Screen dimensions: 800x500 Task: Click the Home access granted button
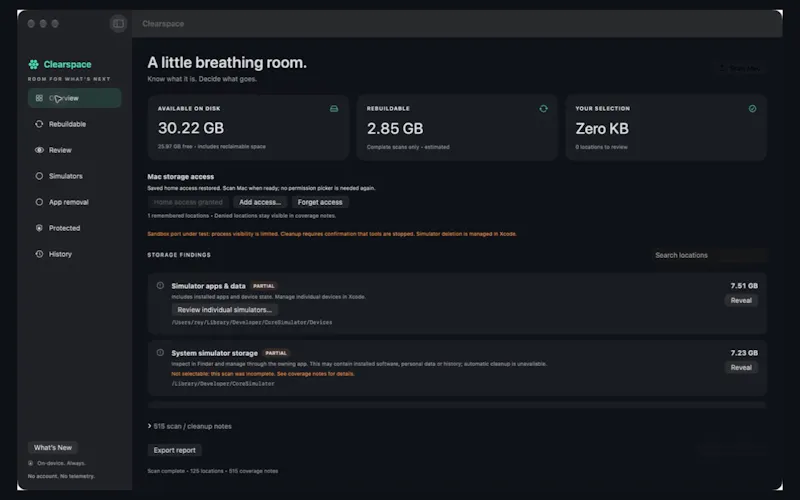tap(188, 202)
